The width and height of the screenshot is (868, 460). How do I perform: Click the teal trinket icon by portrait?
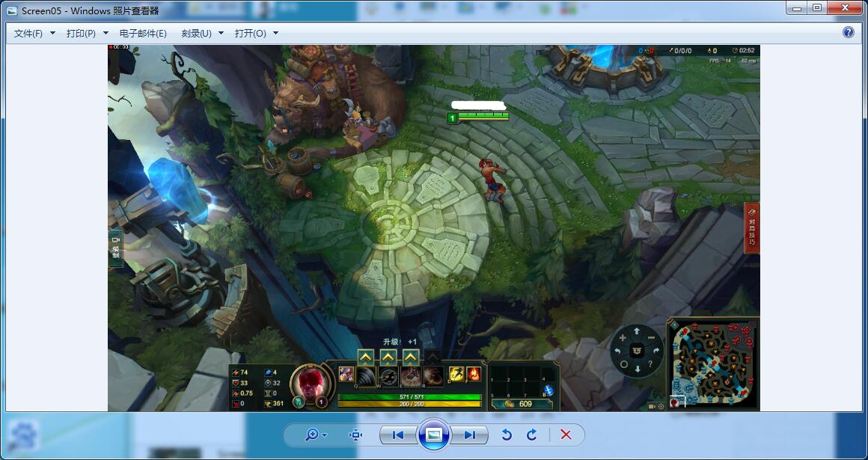tap(299, 402)
